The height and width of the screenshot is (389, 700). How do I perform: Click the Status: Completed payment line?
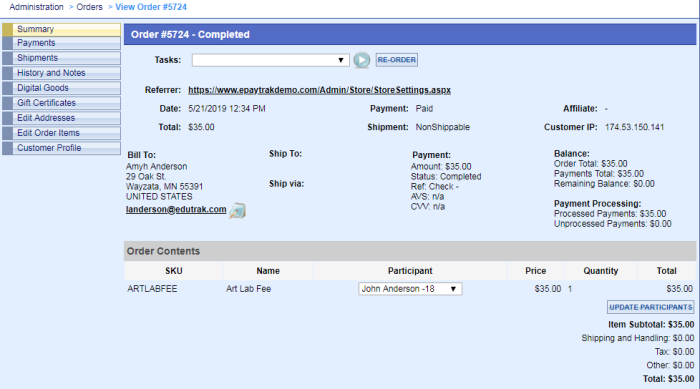click(446, 176)
